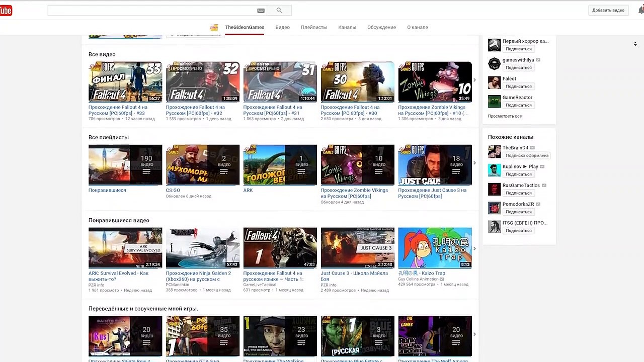The height and width of the screenshot is (362, 644).
Task: Open the О канале tab
Action: (417, 28)
